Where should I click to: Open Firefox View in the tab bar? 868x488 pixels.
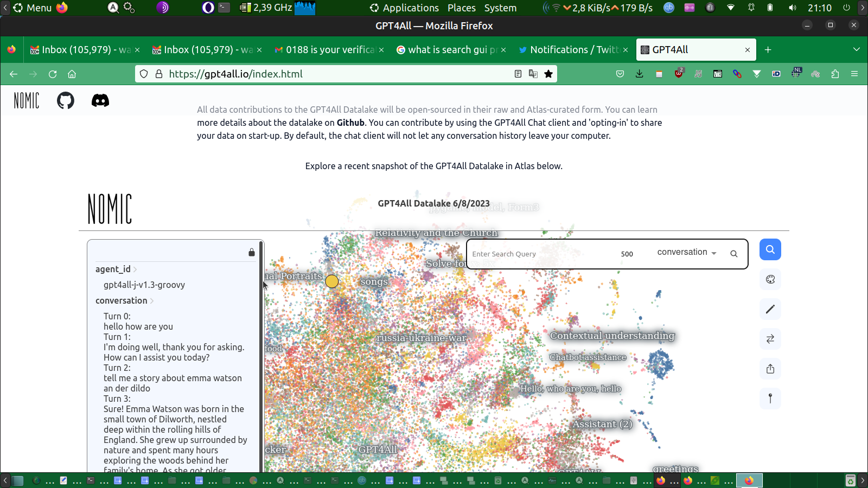(11, 50)
